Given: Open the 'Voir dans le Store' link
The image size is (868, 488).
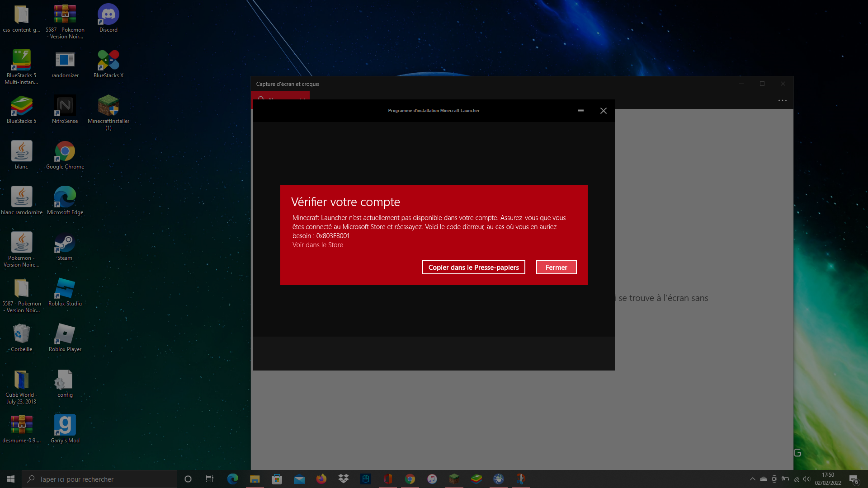Looking at the screenshot, I should coord(317,244).
